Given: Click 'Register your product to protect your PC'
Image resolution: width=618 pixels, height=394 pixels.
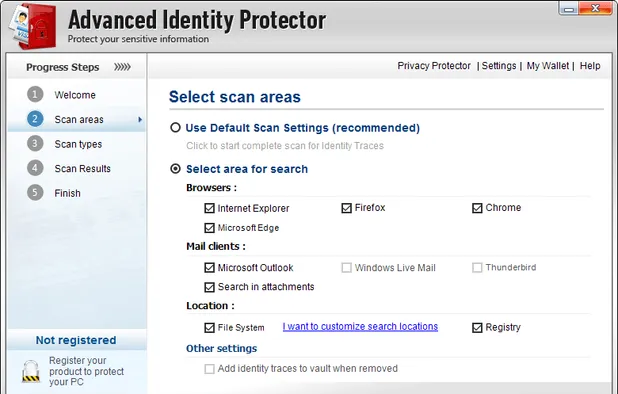Looking at the screenshot, I should (86, 371).
